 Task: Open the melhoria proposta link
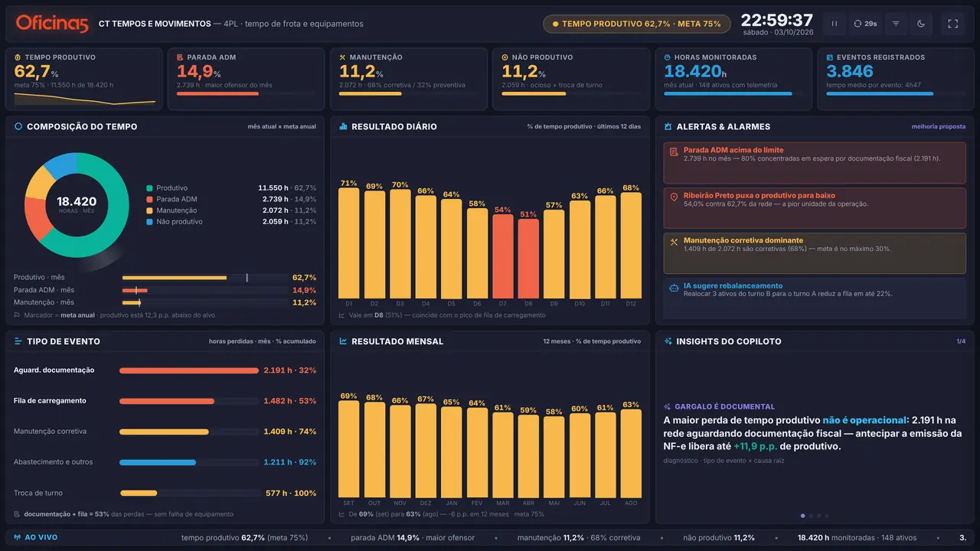coord(939,126)
